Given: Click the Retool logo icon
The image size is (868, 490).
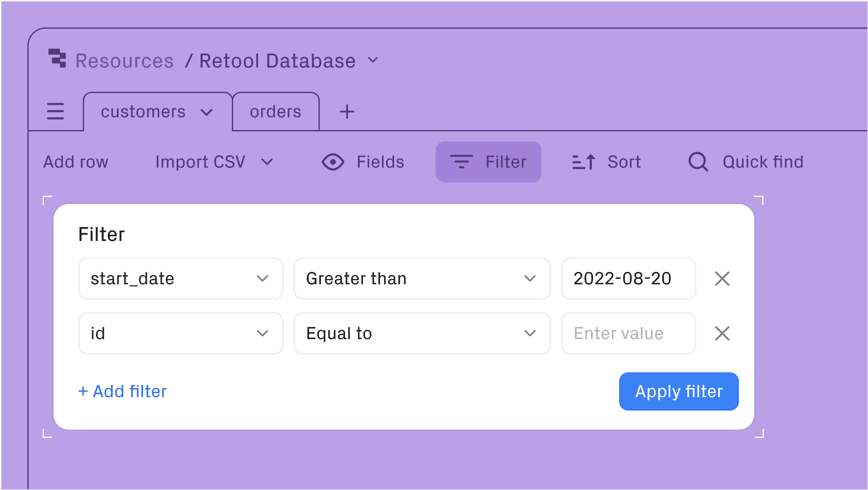Looking at the screenshot, I should pos(57,58).
